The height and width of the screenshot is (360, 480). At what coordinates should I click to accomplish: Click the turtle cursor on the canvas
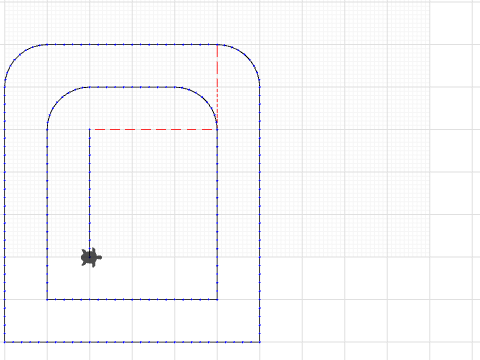91,257
